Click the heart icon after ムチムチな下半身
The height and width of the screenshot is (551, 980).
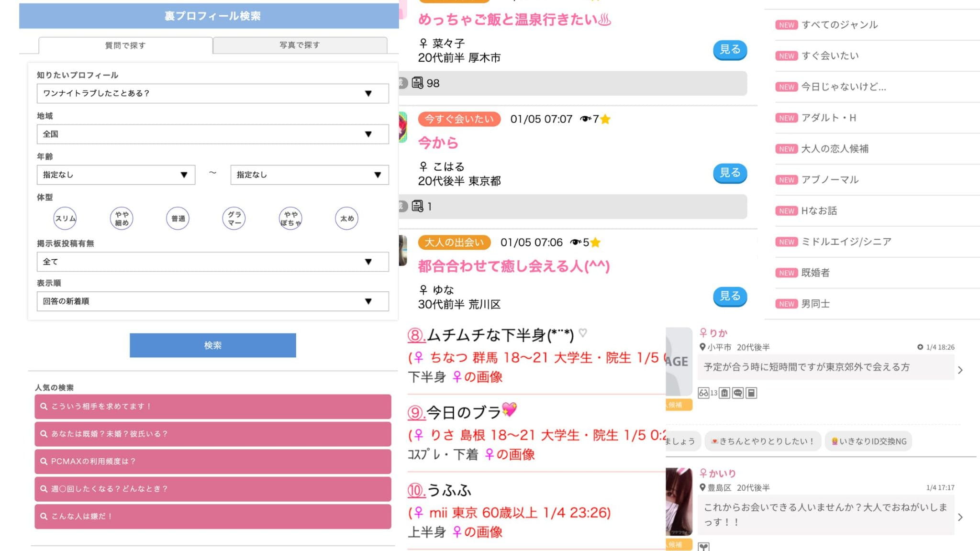pos(582,333)
